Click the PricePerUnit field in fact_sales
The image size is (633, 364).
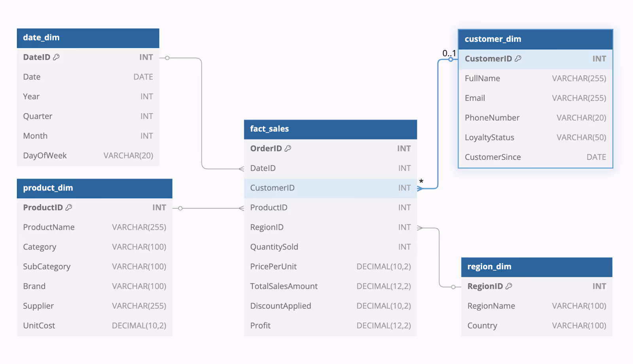(x=330, y=267)
